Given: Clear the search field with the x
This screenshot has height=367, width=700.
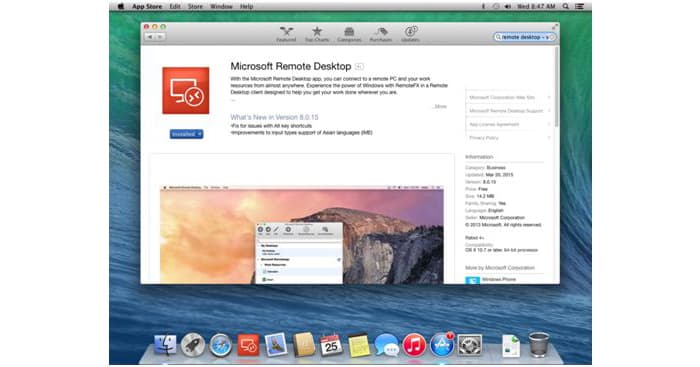Looking at the screenshot, I should (x=552, y=37).
